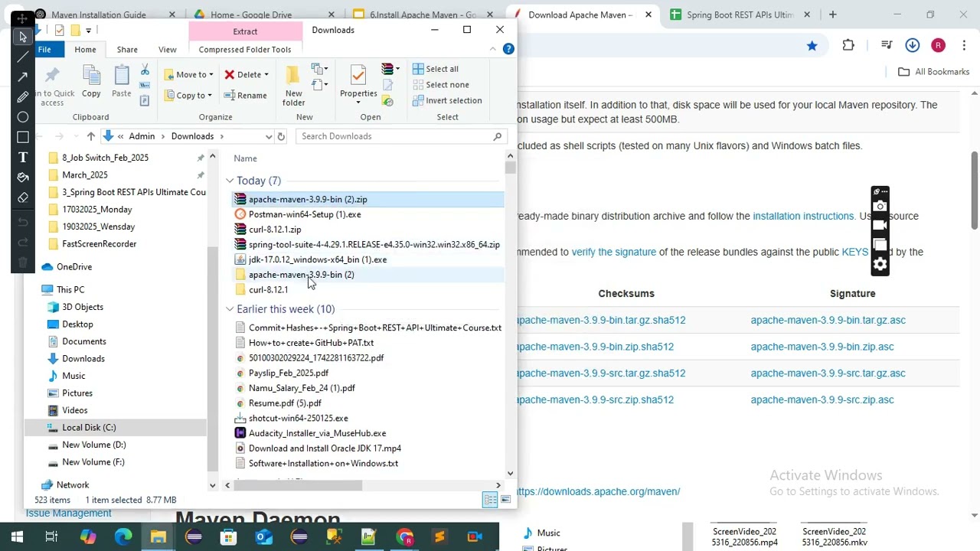Click Select none in the ribbon
Screen dimensions: 980x551
[440, 85]
